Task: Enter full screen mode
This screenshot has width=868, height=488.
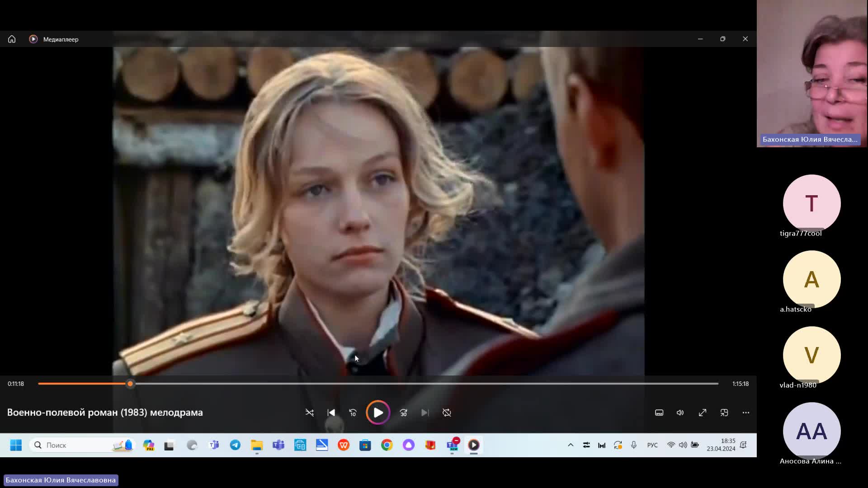Action: [x=703, y=413]
